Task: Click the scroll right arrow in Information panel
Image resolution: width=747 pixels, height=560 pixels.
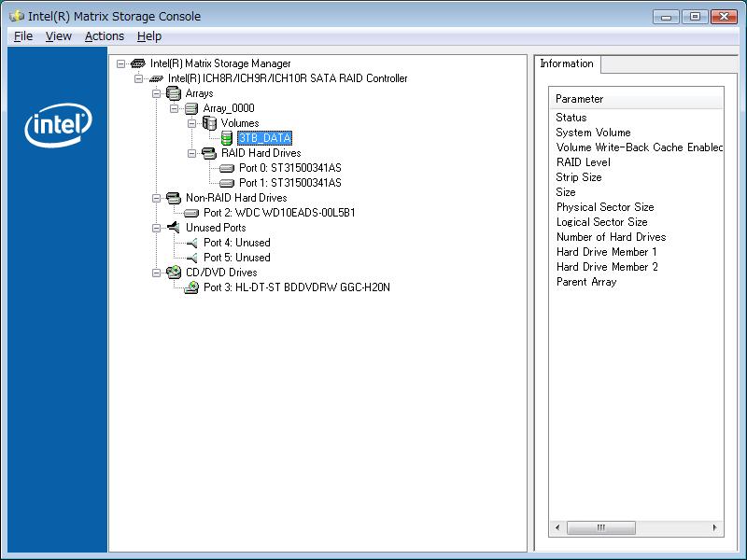Action: click(714, 527)
